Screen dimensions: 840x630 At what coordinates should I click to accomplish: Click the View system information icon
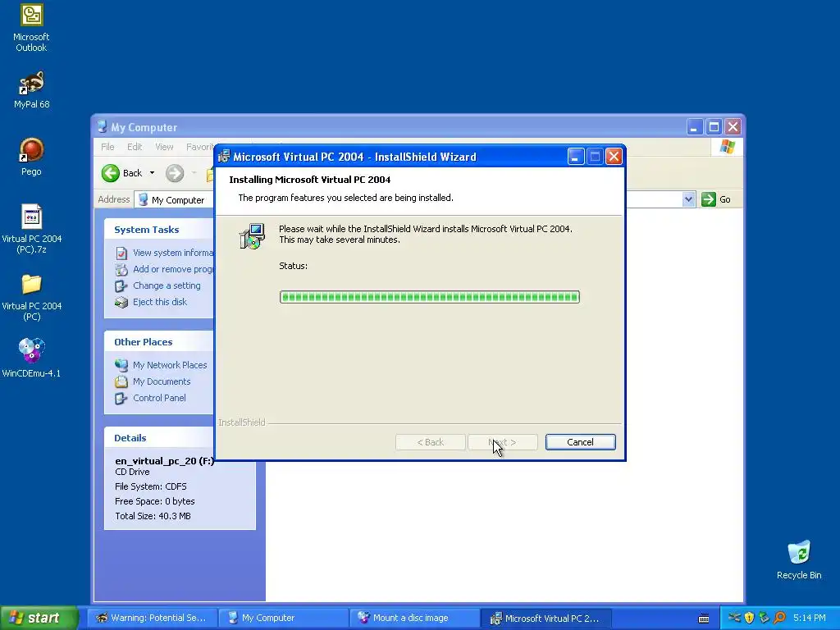coord(121,253)
